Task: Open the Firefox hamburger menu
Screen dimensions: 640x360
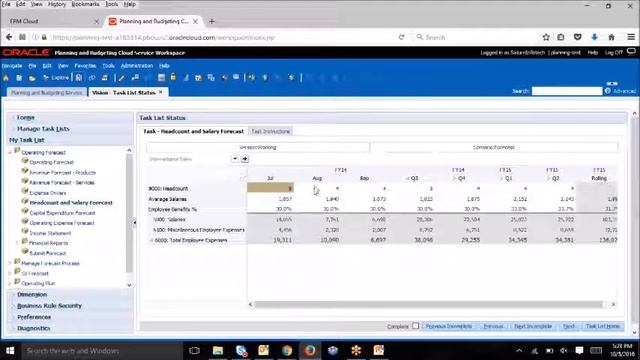Action: 631,37
